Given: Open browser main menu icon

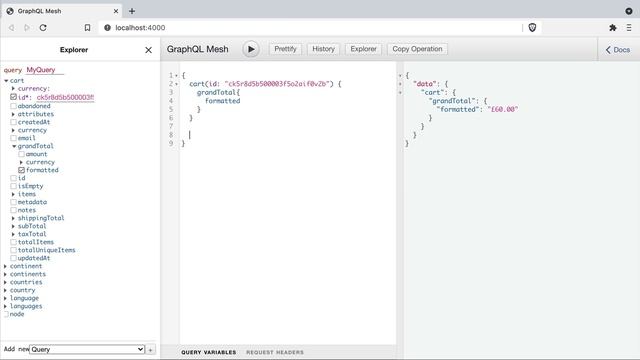Looking at the screenshot, I should click(x=629, y=28).
